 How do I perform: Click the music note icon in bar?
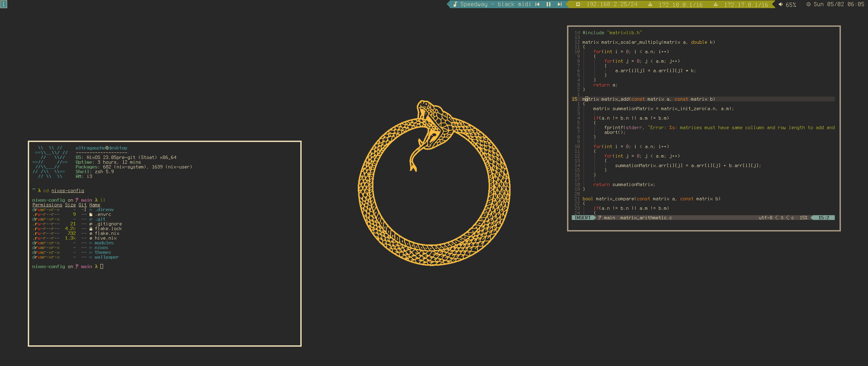pyautogui.click(x=455, y=4)
